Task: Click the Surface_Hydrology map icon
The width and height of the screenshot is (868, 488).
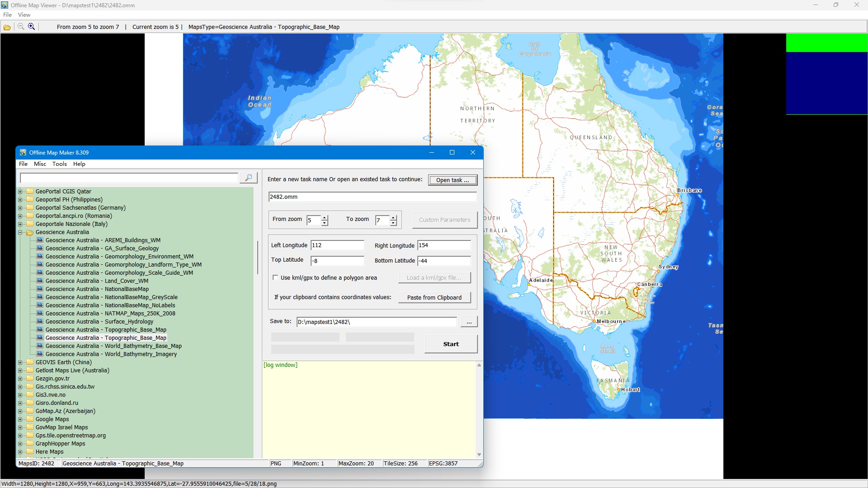Action: pos(40,321)
